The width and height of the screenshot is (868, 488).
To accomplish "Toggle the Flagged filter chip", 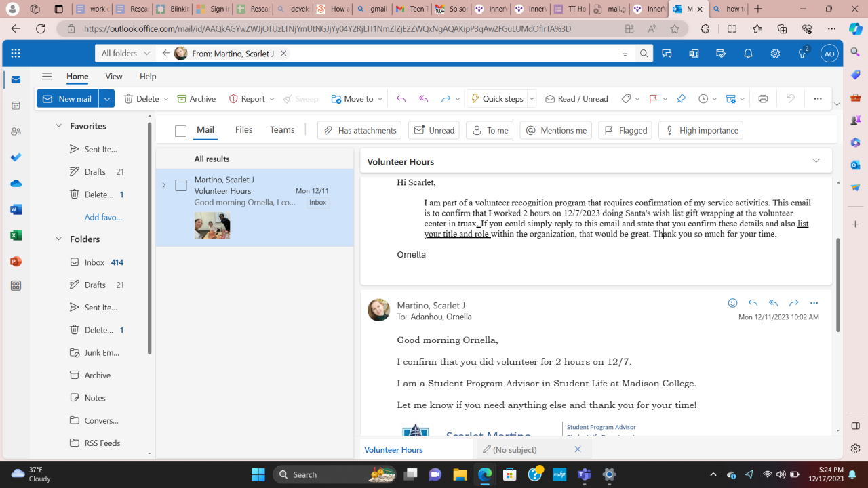I will point(625,130).
